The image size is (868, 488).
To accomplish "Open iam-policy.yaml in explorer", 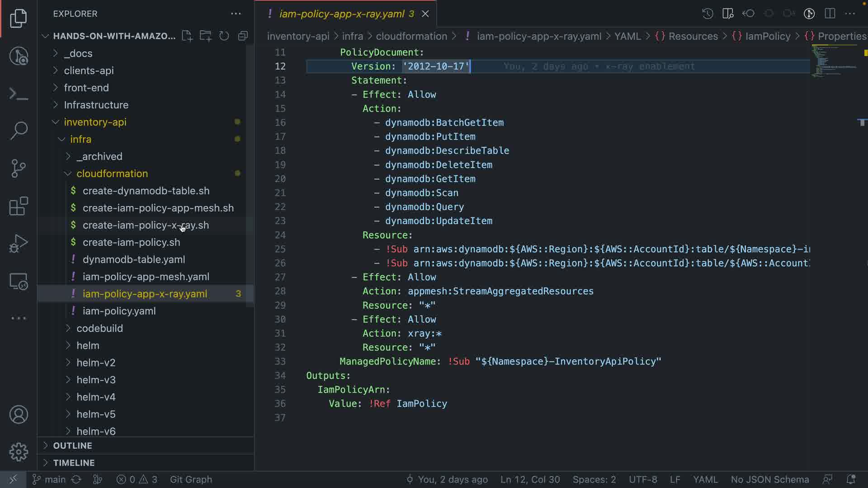I will point(119,311).
